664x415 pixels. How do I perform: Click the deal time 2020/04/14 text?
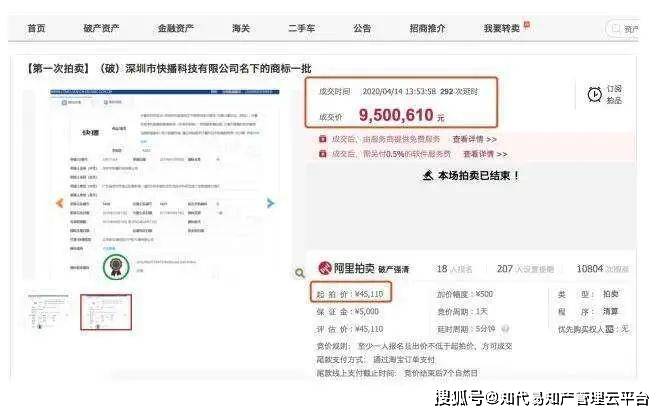399,91
